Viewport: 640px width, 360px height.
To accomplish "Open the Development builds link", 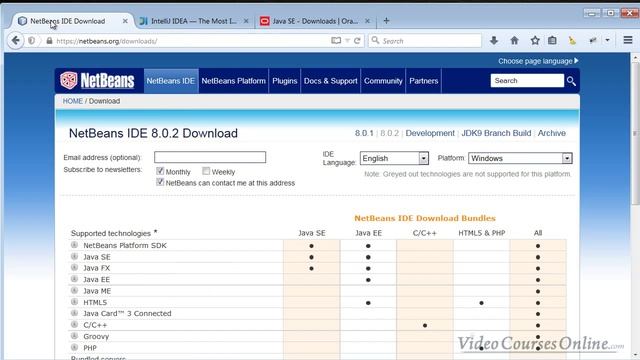I will click(430, 133).
